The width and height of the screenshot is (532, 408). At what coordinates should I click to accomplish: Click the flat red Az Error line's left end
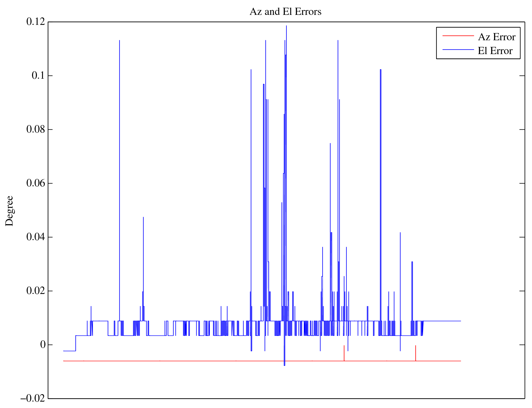65,361
